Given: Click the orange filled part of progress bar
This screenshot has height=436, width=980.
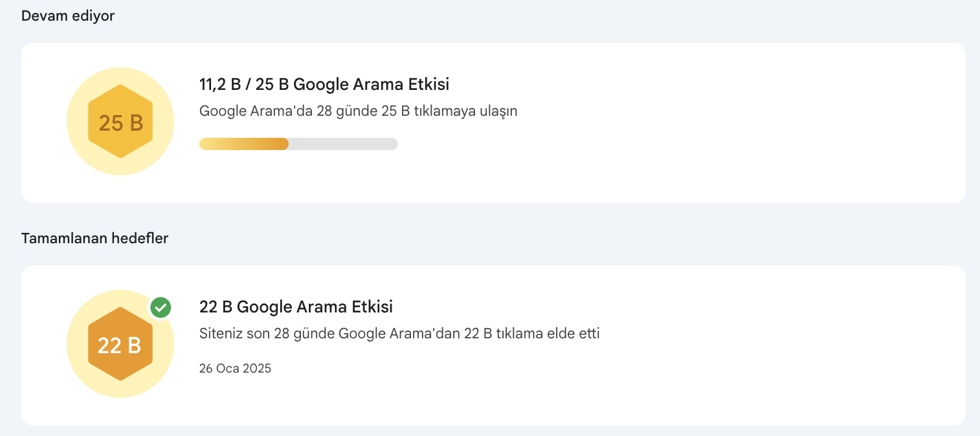Looking at the screenshot, I should 244,144.
